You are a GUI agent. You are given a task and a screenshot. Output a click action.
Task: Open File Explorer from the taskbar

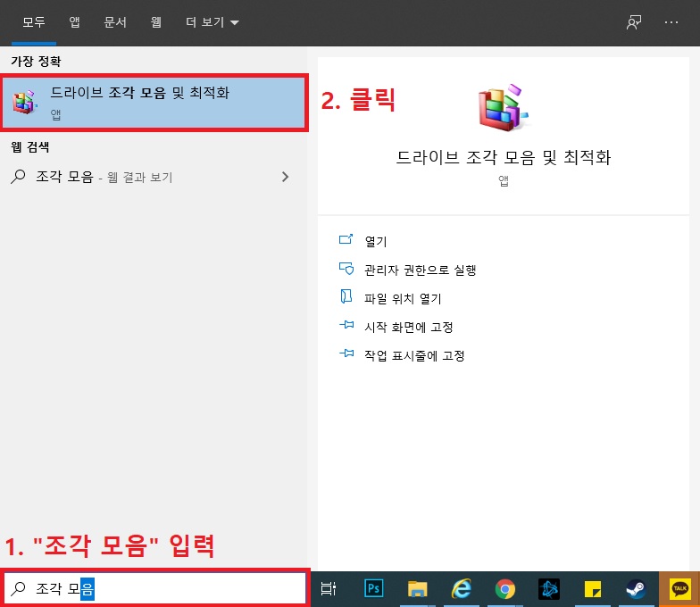tap(418, 589)
